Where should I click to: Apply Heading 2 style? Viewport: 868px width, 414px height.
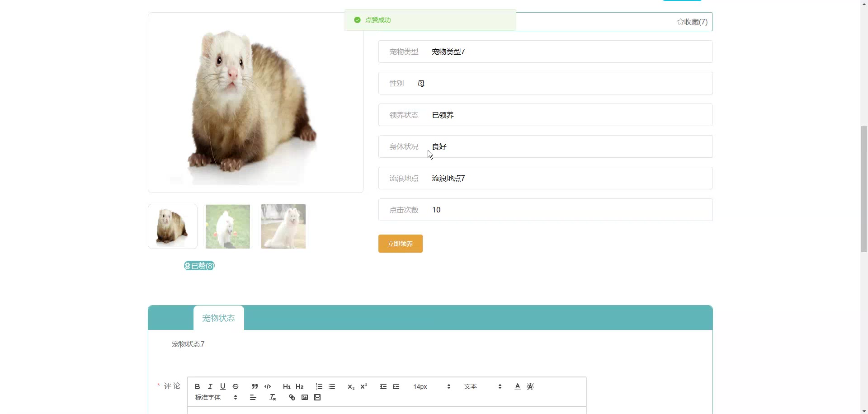coord(299,386)
